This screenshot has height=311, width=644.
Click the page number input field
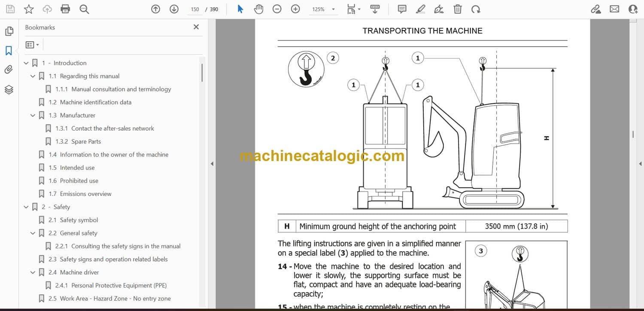click(195, 9)
